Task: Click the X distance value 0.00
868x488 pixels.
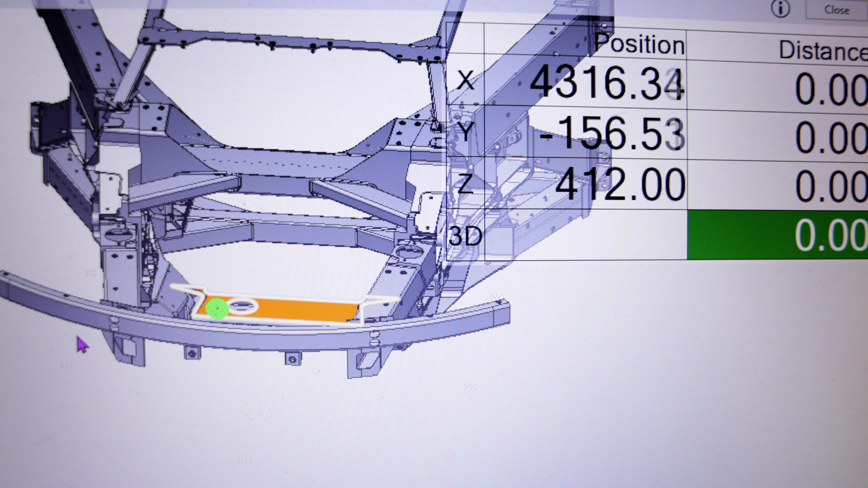Action: 831,90
